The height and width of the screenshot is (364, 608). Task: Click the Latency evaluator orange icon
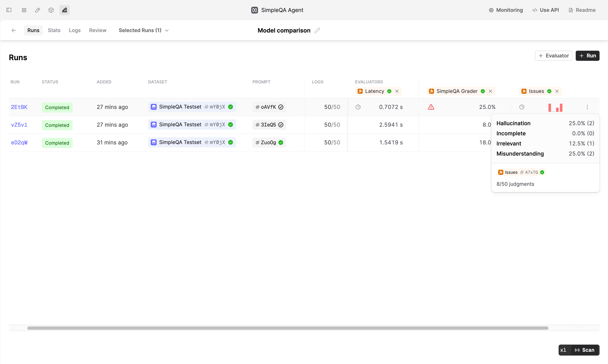point(360,91)
